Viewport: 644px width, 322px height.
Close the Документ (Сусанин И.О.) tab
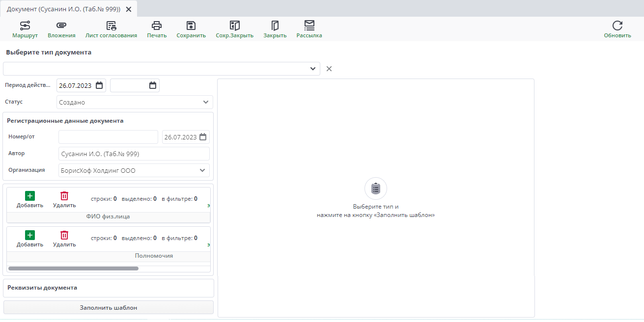point(129,9)
